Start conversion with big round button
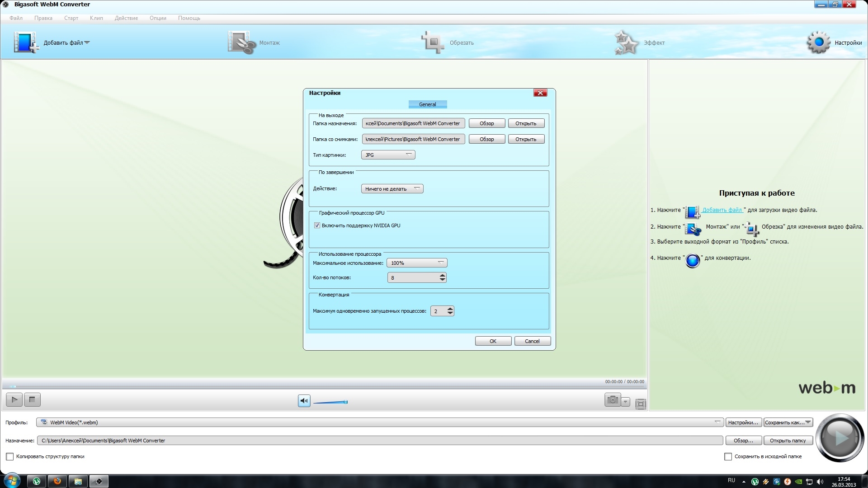Viewport: 868px width, 488px height. click(839, 437)
